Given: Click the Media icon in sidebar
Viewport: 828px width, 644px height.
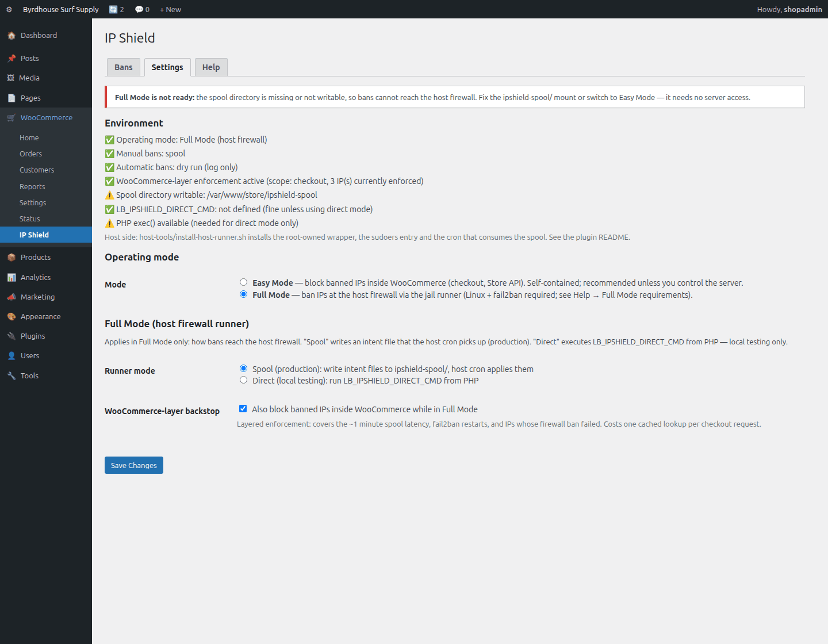Looking at the screenshot, I should tap(10, 78).
